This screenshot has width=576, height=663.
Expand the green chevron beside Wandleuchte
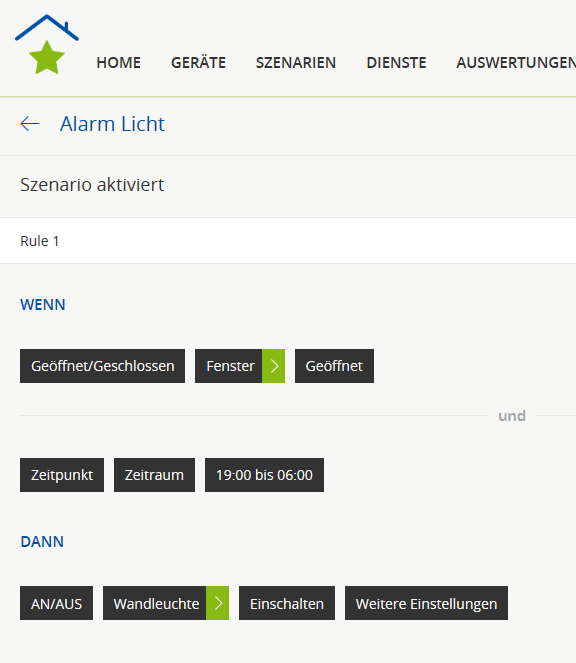[x=218, y=603]
